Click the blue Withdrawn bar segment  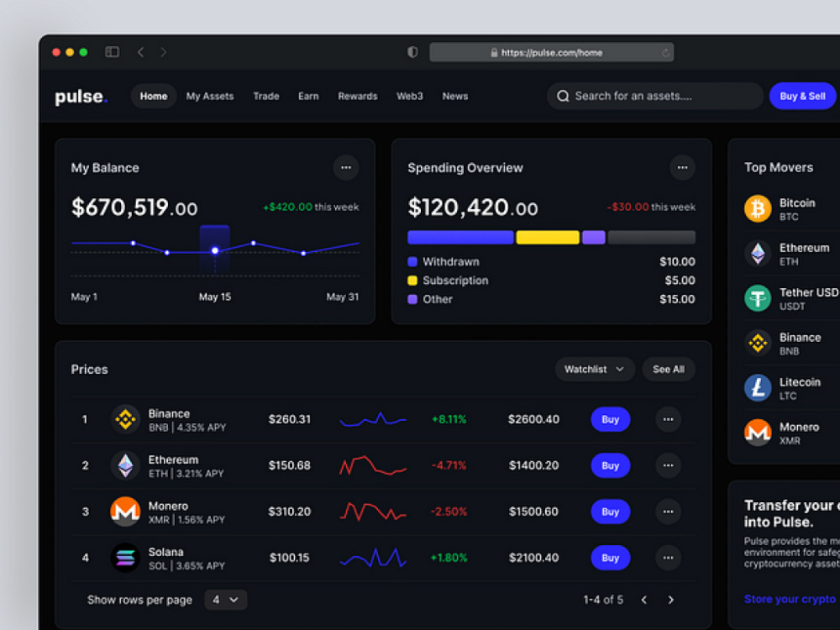(x=460, y=238)
